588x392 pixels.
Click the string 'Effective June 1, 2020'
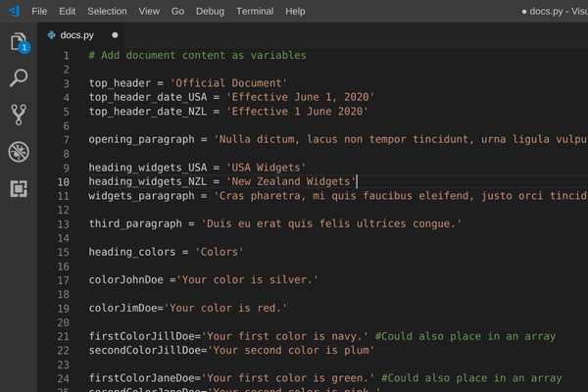pos(300,97)
